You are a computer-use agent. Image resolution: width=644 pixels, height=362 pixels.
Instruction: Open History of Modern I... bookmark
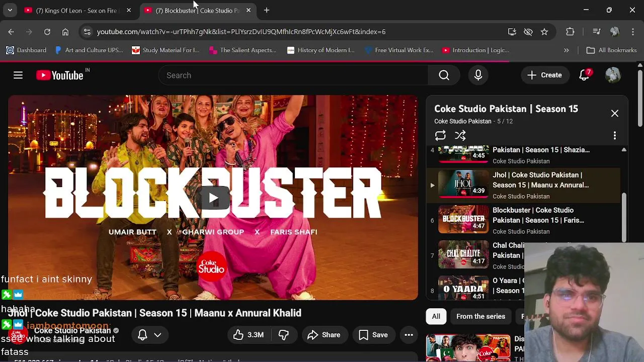[320, 50]
